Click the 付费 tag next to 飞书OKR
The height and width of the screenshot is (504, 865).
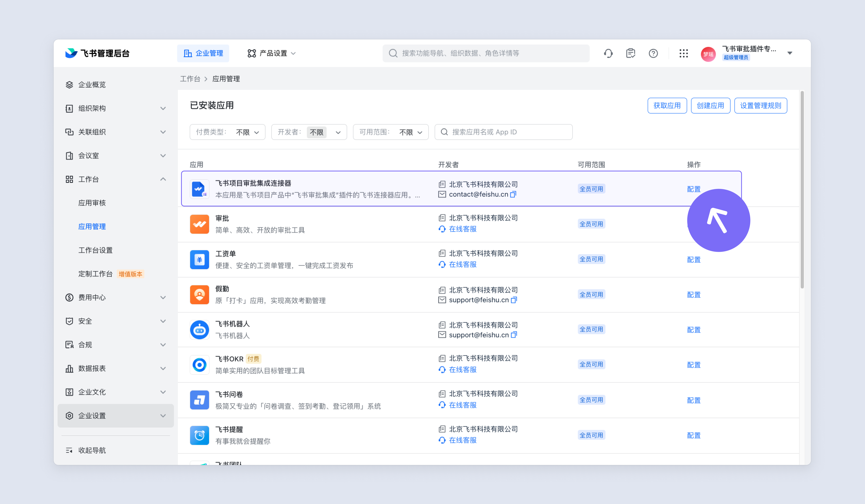coord(253,359)
